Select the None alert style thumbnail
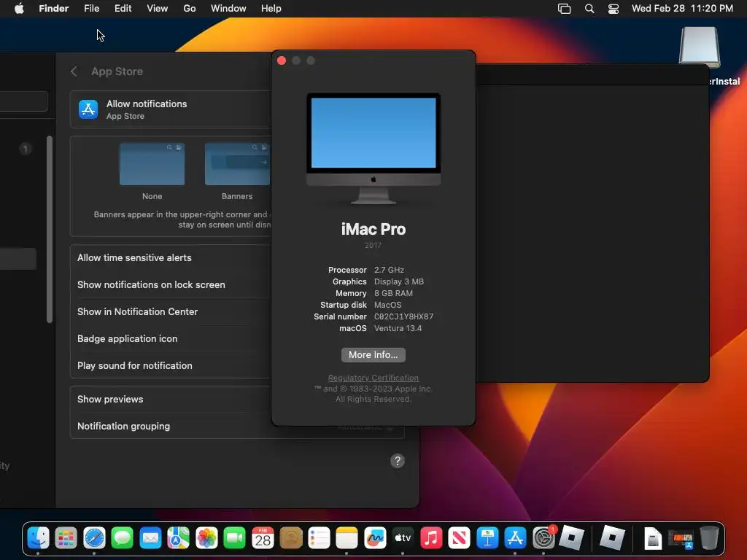The width and height of the screenshot is (747, 560). pyautogui.click(x=152, y=164)
